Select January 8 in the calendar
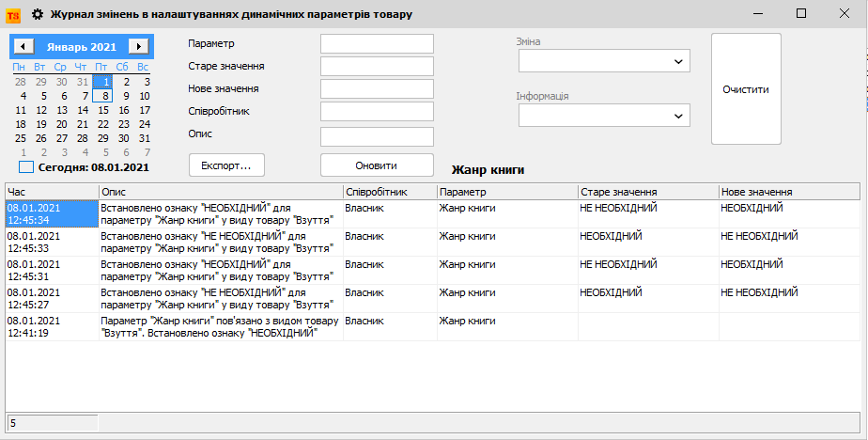Screen dimensions: 868x440 click(102, 95)
